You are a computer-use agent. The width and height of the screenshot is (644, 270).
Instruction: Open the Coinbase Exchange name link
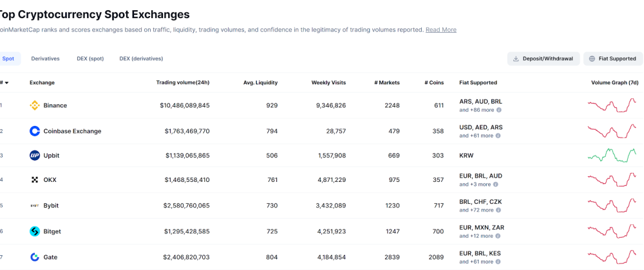(72, 131)
